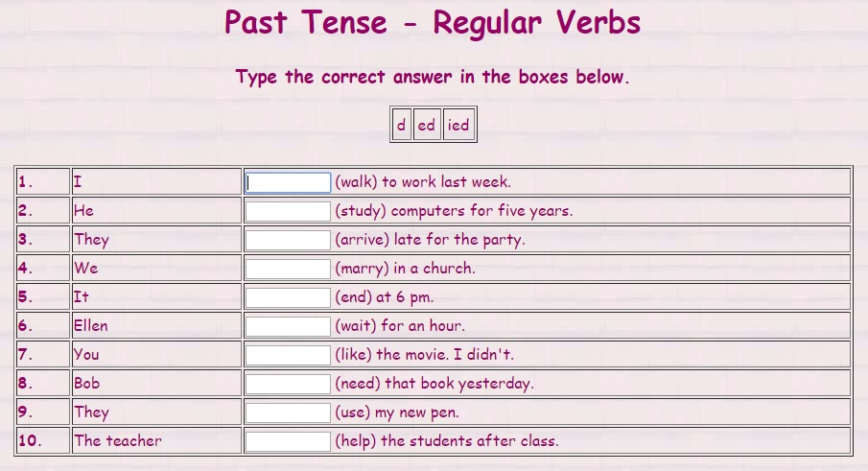Focus the answer box beside '(marry) in a church'

pos(288,269)
